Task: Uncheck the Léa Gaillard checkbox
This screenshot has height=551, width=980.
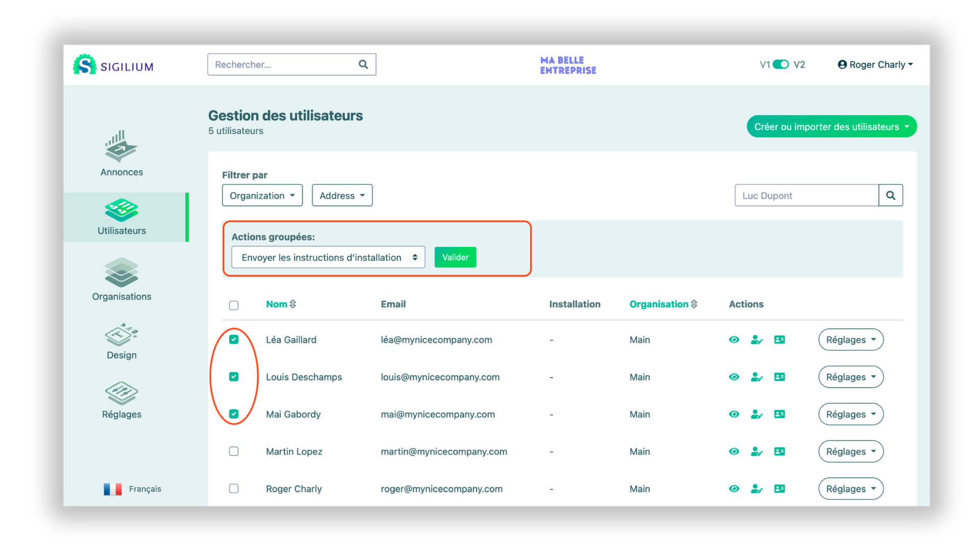Action: pos(234,340)
